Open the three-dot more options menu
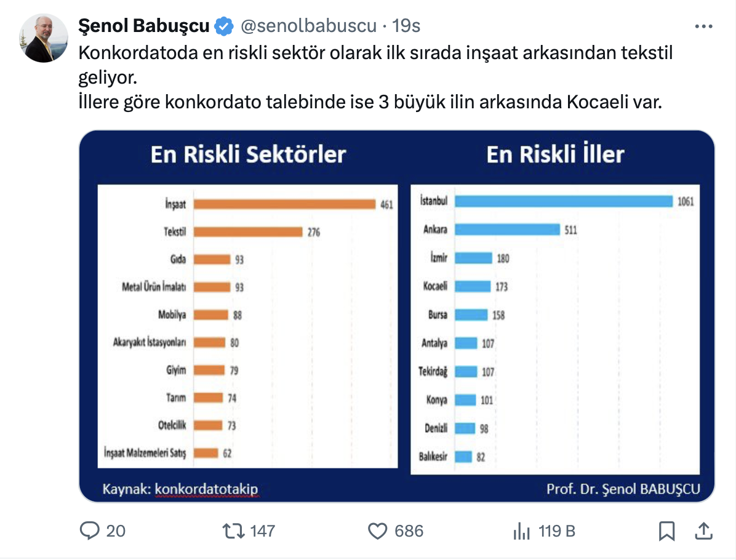Viewport: 736px width, 560px height. point(703,26)
